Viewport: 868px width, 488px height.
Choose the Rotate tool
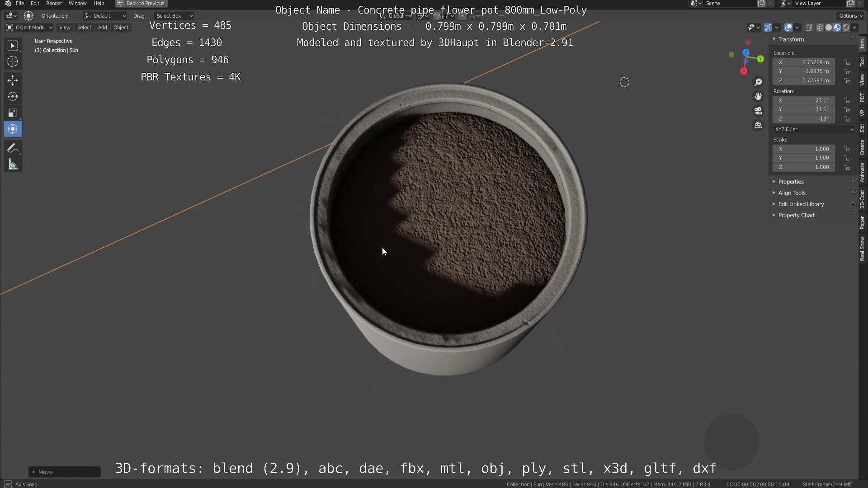coord(13,97)
